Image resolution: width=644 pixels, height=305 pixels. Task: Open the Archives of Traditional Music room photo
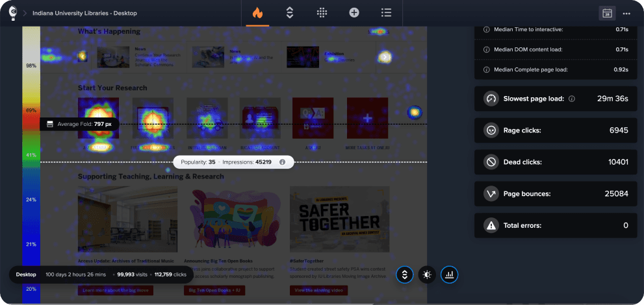[128, 219]
